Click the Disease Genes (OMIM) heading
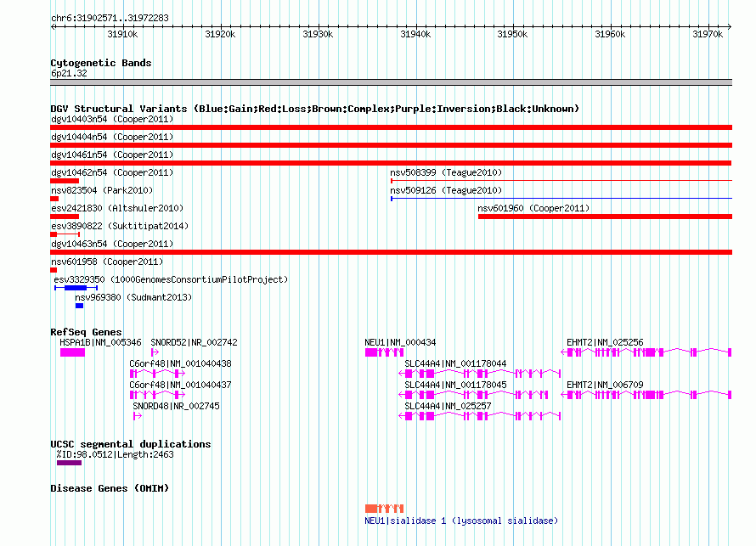Viewport: 756px width, 546px height. pyautogui.click(x=110, y=488)
